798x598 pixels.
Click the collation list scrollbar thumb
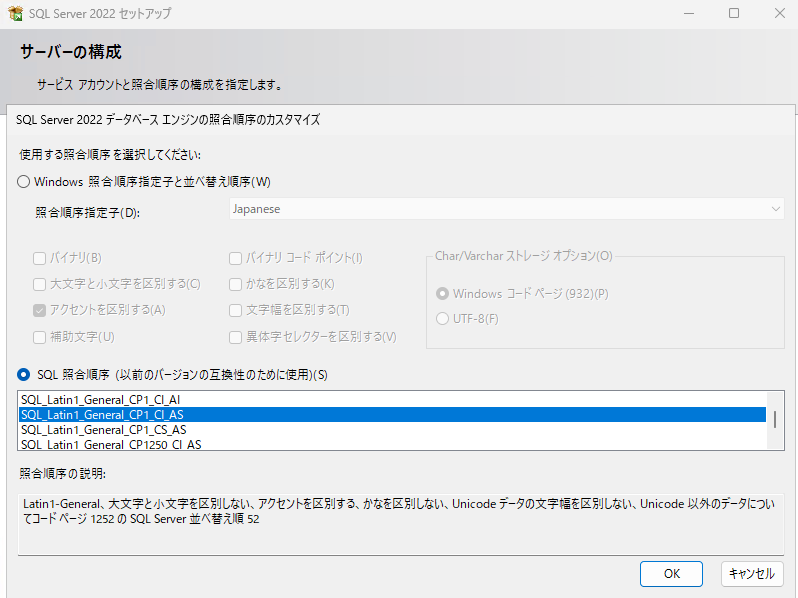(775, 419)
